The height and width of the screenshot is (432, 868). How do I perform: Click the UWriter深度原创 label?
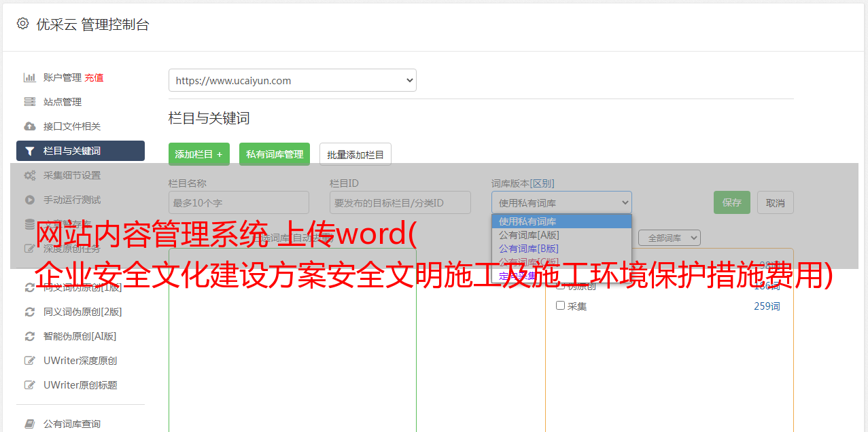(80, 361)
